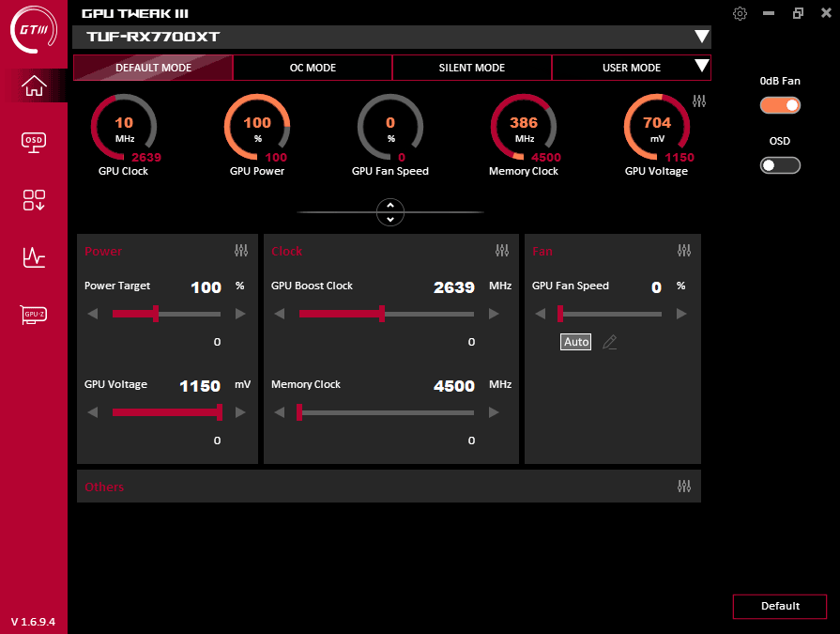Open settings gear in title bar
This screenshot has width=840, height=634.
[740, 13]
